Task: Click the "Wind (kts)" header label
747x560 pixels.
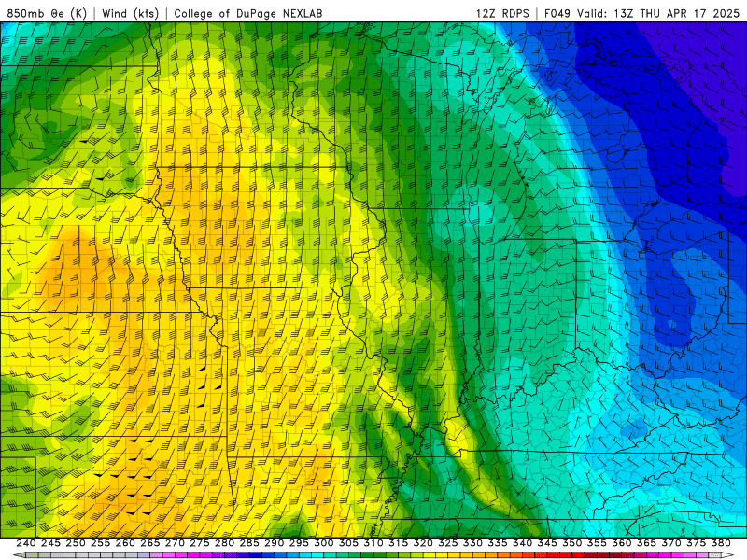Action: [131, 13]
